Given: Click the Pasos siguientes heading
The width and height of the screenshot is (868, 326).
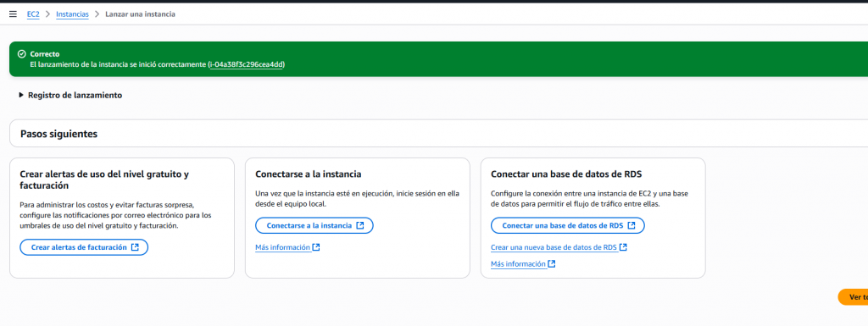Looking at the screenshot, I should (59, 135).
